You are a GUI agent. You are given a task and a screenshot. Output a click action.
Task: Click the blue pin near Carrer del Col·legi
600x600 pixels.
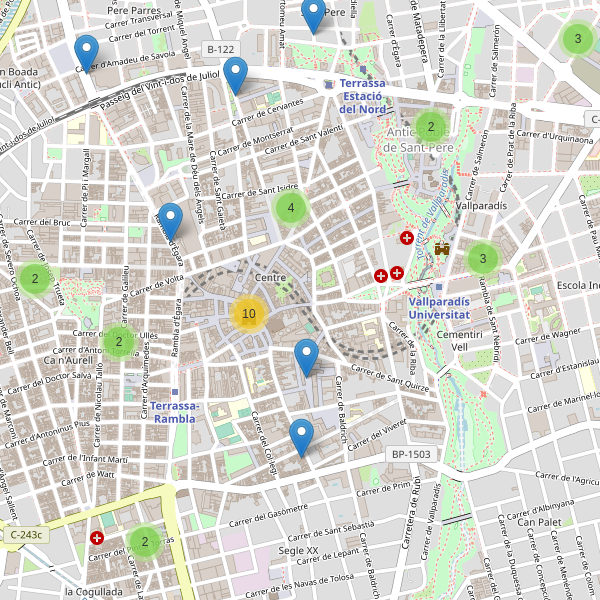pyautogui.click(x=302, y=438)
